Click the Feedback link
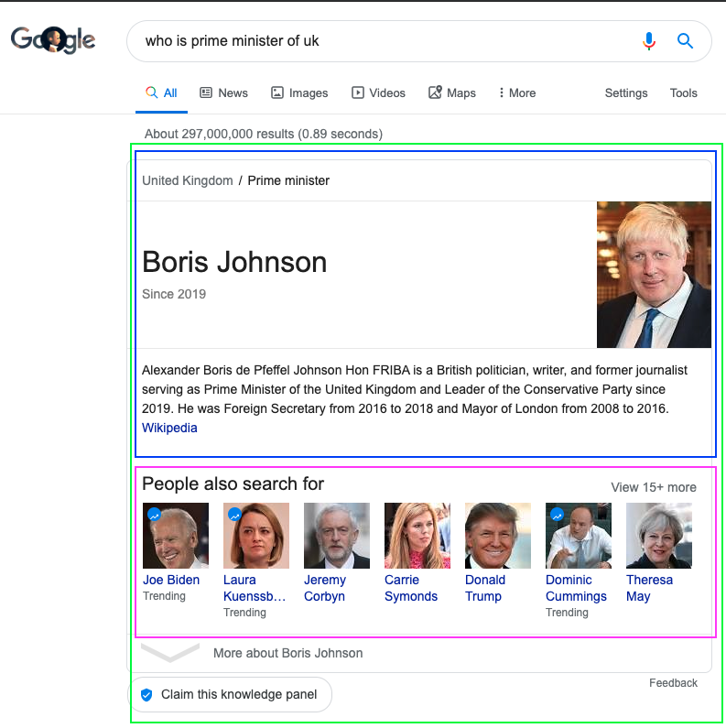Image resolution: width=726 pixels, height=728 pixels. (x=673, y=683)
